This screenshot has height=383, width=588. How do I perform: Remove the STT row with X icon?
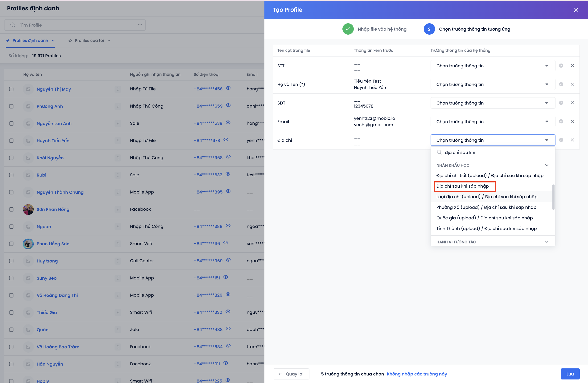click(572, 66)
